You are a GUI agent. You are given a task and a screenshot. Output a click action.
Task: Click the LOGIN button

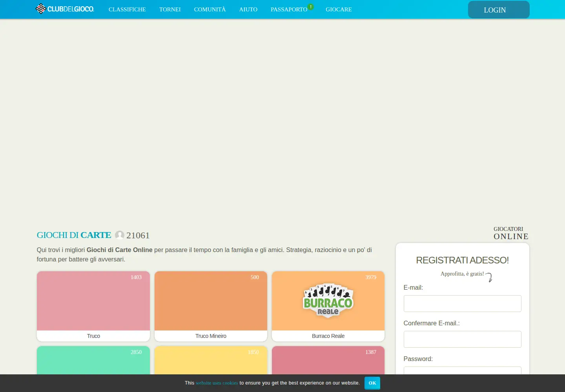click(x=499, y=10)
